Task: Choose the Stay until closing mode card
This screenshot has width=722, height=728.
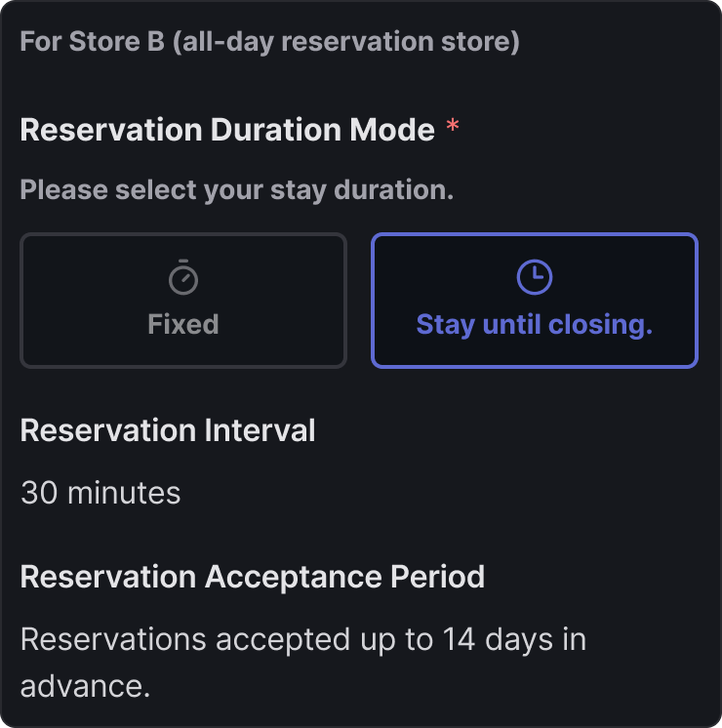Action: coord(535,301)
